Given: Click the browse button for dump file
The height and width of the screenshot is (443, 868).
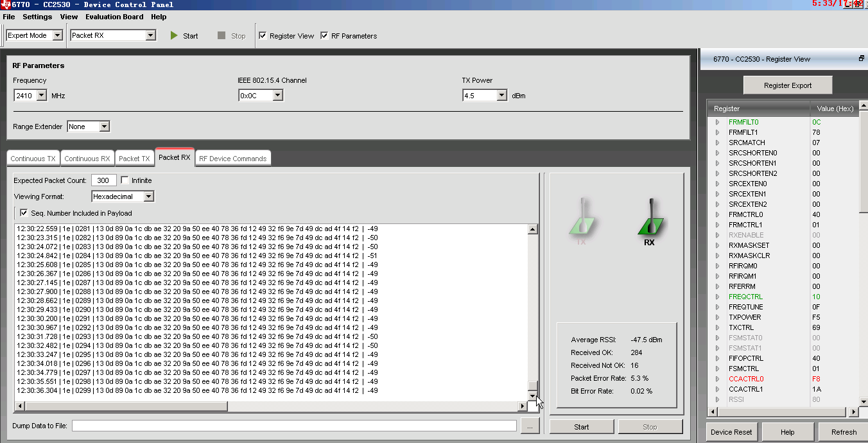Looking at the screenshot, I should tap(530, 426).
